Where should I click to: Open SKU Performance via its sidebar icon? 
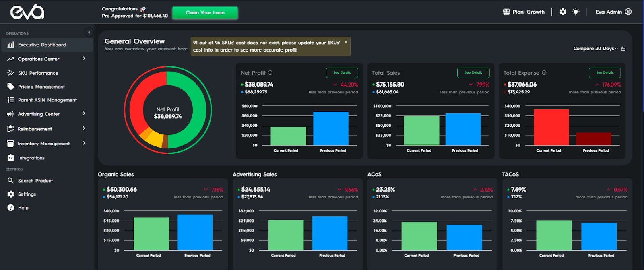coord(10,73)
